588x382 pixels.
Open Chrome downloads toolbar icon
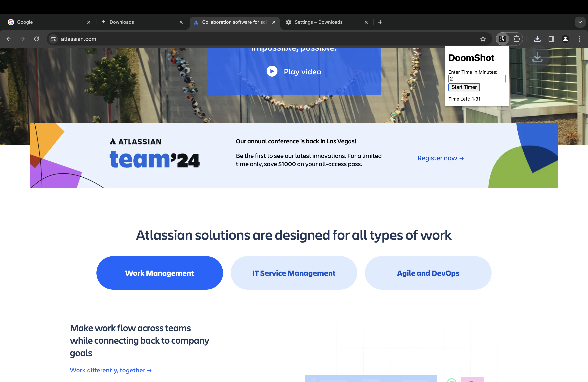click(x=537, y=39)
